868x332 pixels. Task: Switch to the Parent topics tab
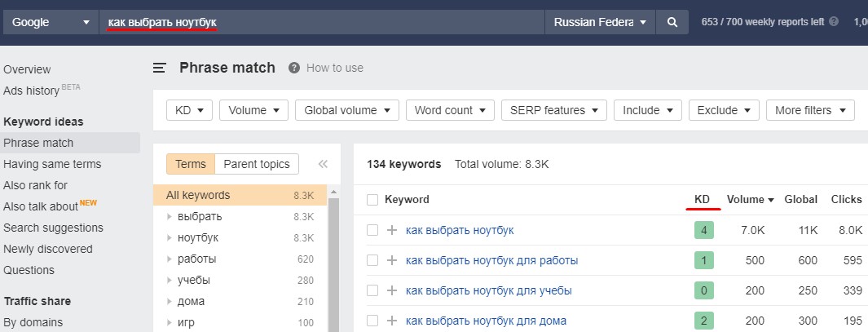click(256, 164)
